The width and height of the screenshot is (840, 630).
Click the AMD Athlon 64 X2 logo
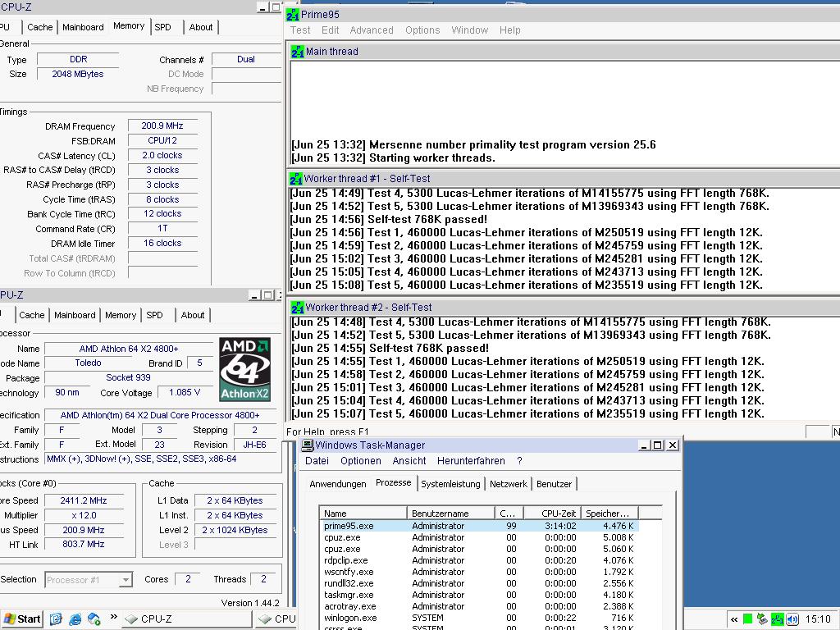tap(244, 370)
